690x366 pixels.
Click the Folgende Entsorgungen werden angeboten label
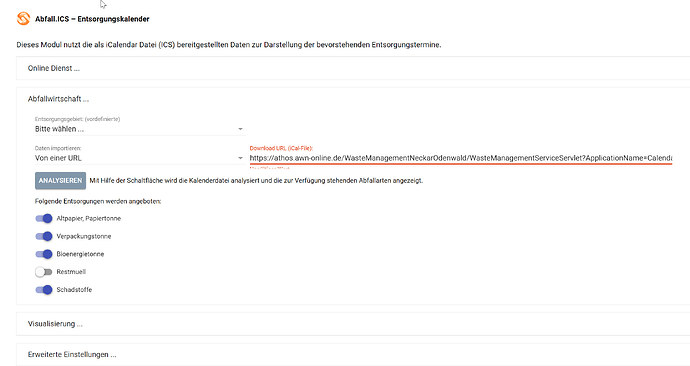[98, 201]
